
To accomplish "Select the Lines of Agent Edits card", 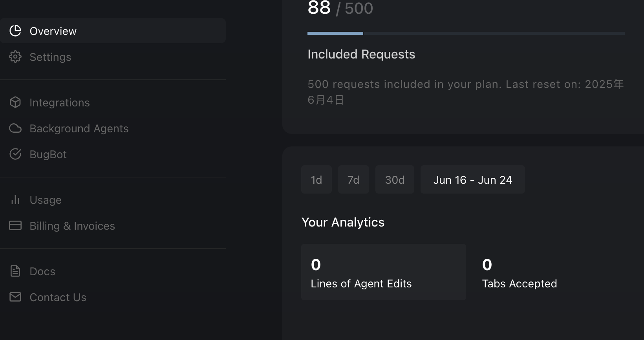I will pos(384,272).
